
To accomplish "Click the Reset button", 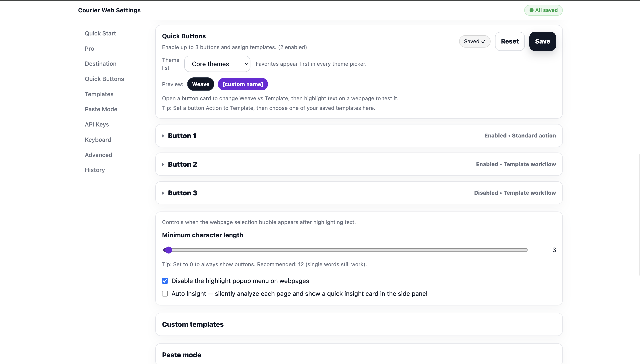I will (x=509, y=41).
